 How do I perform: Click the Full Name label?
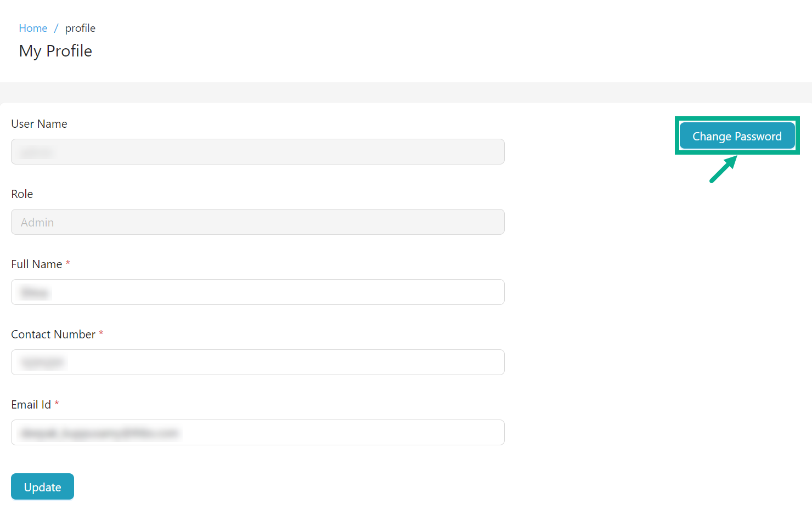coord(37,264)
